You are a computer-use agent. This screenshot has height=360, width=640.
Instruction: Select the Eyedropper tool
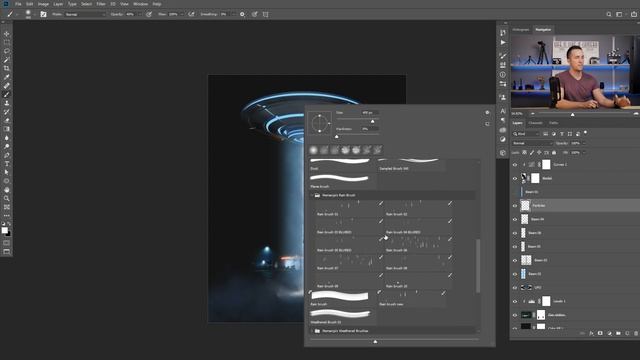[7, 77]
